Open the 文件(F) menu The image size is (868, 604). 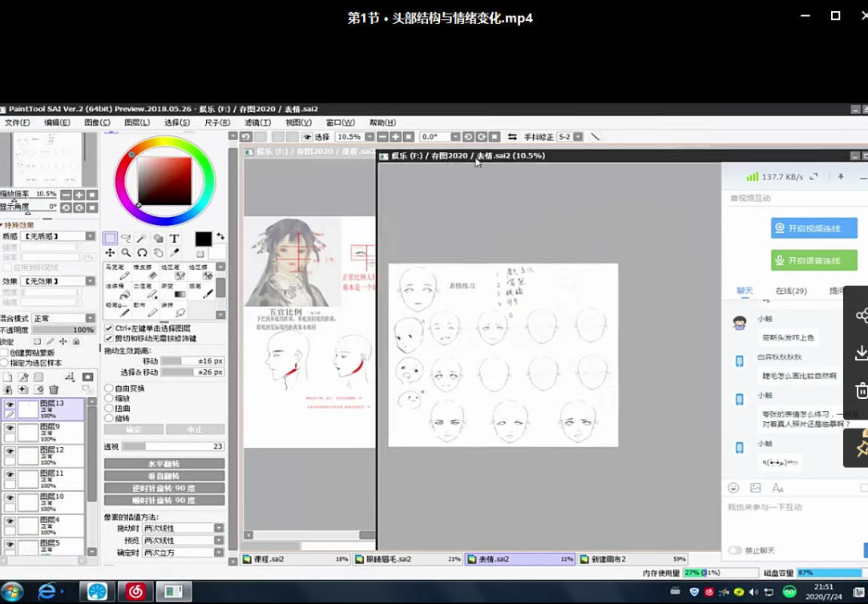click(x=17, y=123)
